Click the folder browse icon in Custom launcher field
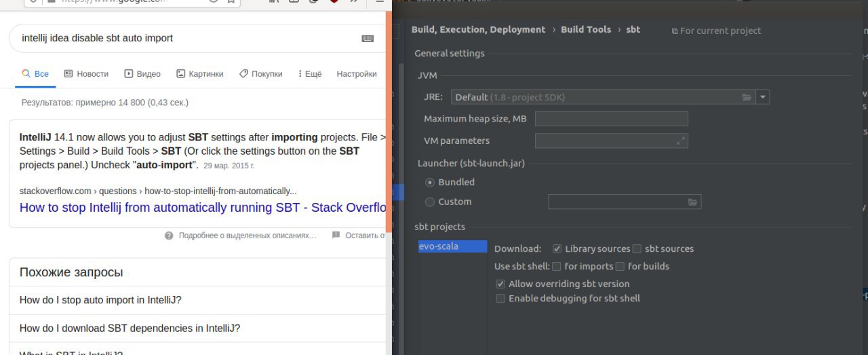 coord(692,202)
